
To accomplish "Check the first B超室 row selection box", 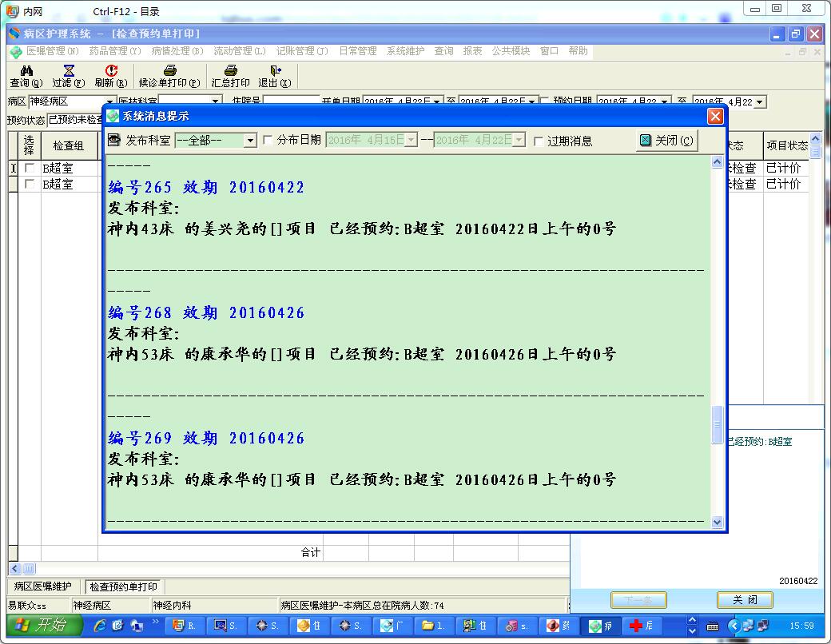I will coord(30,168).
